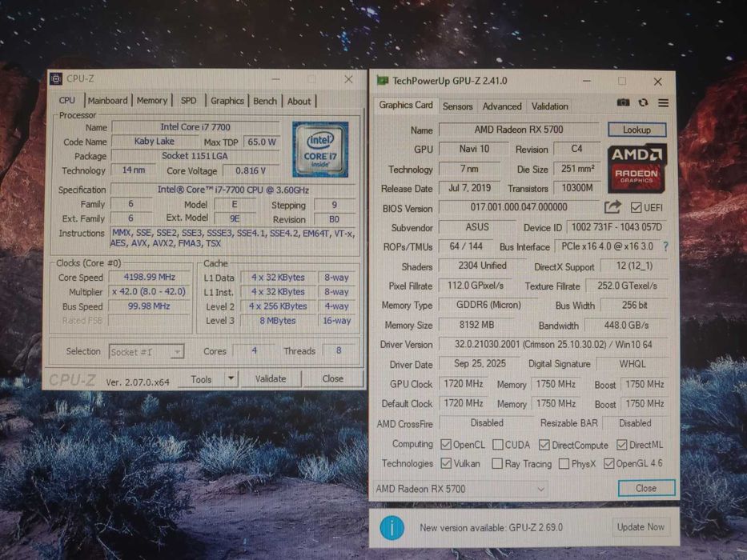The image size is (747, 560).
Task: Click the Subvendor value ASUS
Action: 477,227
